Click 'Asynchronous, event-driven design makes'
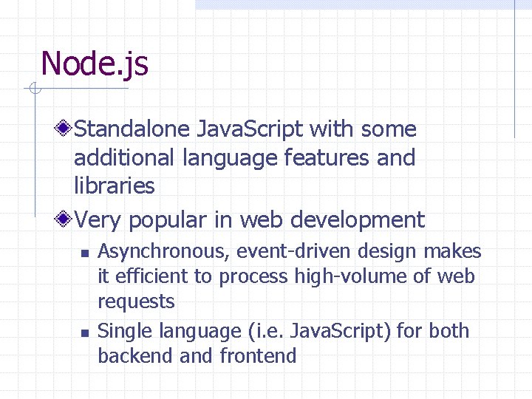This screenshot has height=399, width=532. point(290,253)
